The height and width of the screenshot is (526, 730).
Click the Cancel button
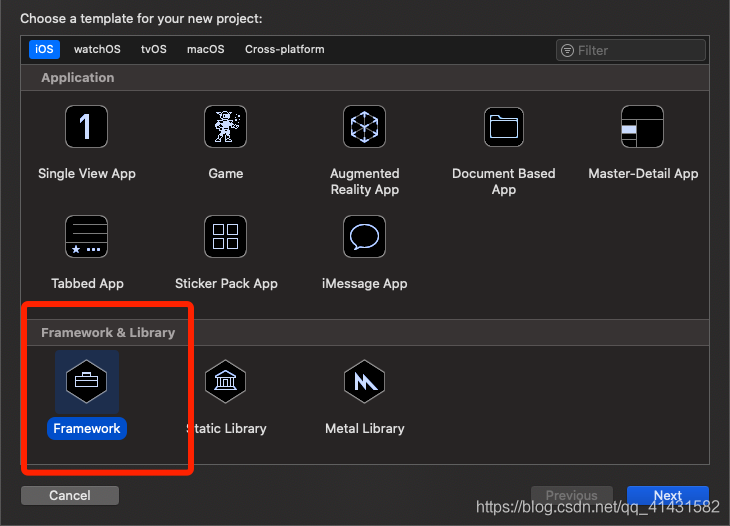[x=70, y=495]
